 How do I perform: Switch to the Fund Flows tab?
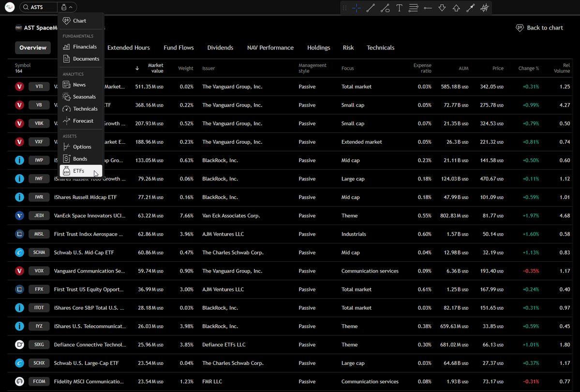[178, 48]
